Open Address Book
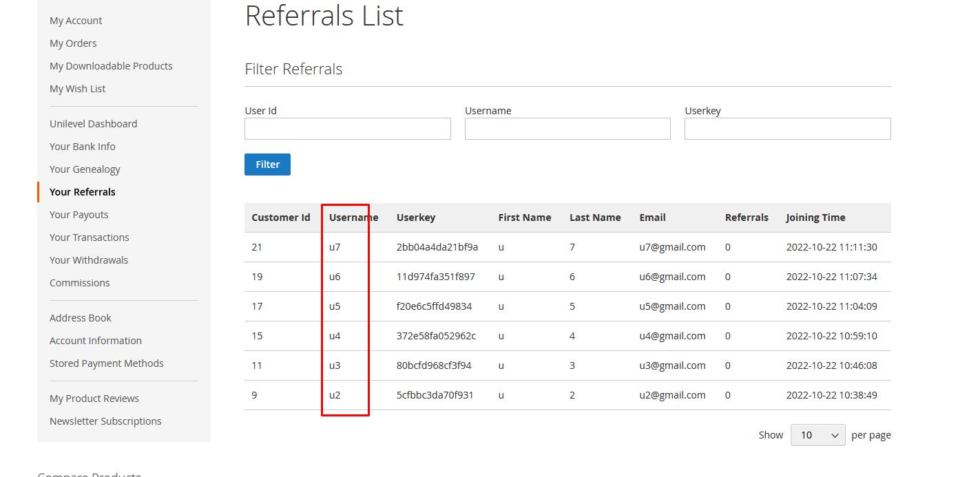Image resolution: width=980 pixels, height=477 pixels. [81, 318]
